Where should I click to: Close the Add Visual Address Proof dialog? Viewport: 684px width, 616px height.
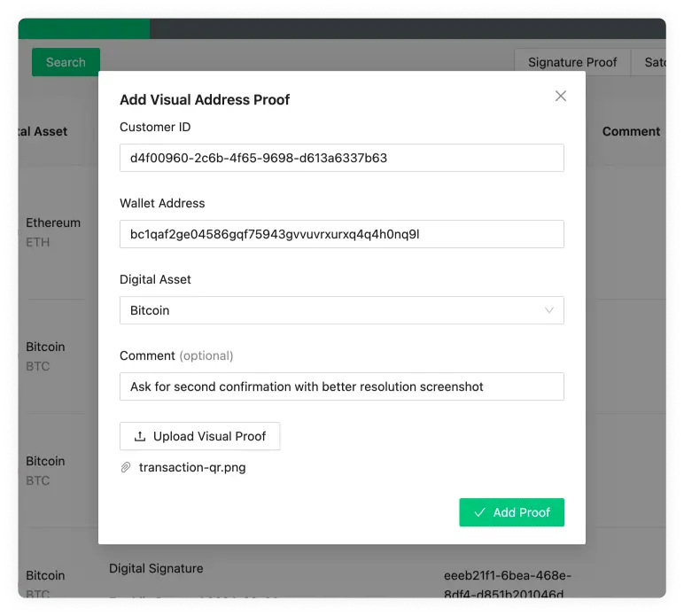[560, 96]
